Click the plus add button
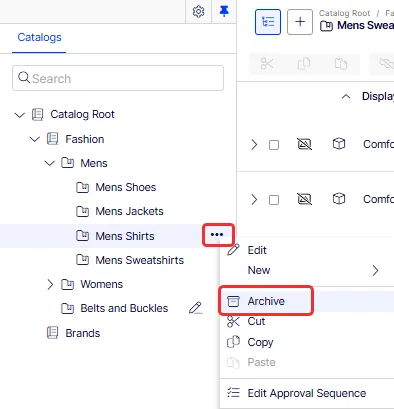Screen dimensions: 394x409 [x=300, y=22]
